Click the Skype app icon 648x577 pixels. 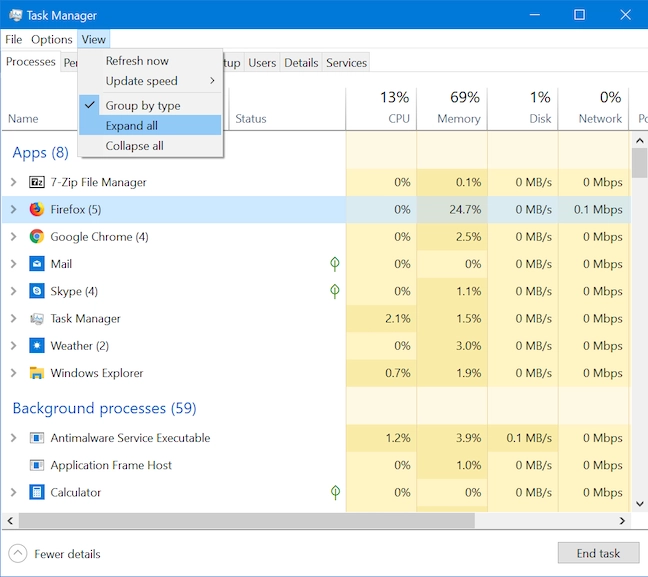(x=37, y=291)
